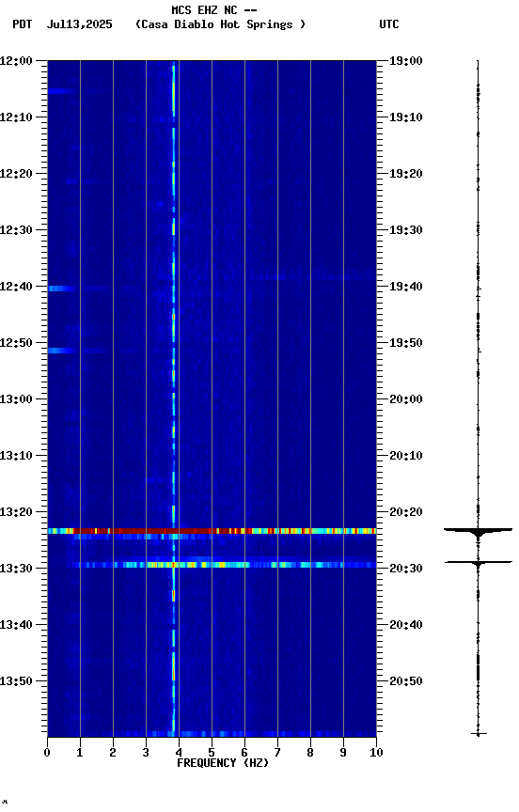Click the '20:50' UTC time label
519x812 pixels.
pos(406,681)
